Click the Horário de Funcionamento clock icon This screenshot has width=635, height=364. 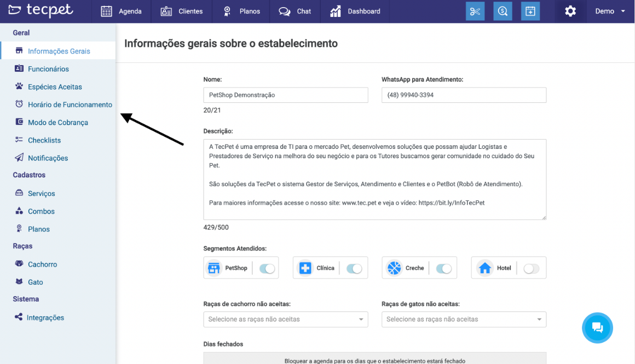coord(19,105)
